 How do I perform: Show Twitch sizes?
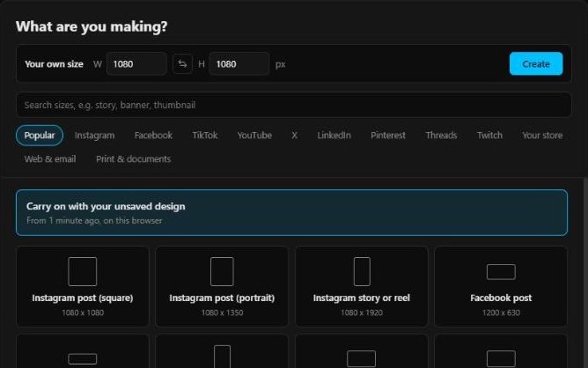[489, 135]
